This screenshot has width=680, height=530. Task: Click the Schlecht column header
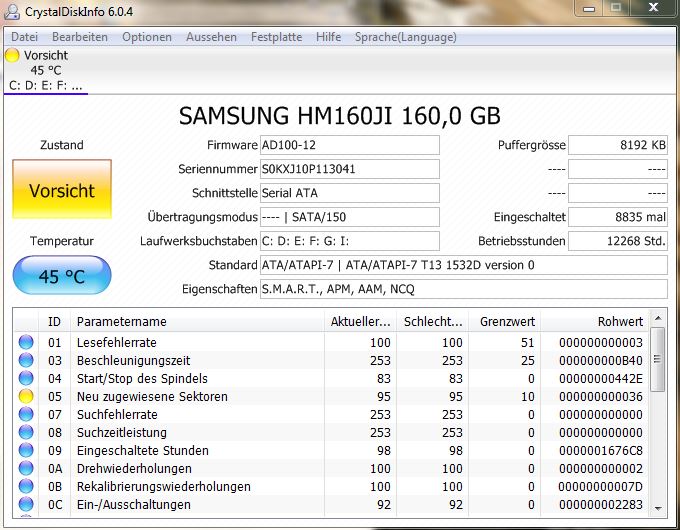432,321
